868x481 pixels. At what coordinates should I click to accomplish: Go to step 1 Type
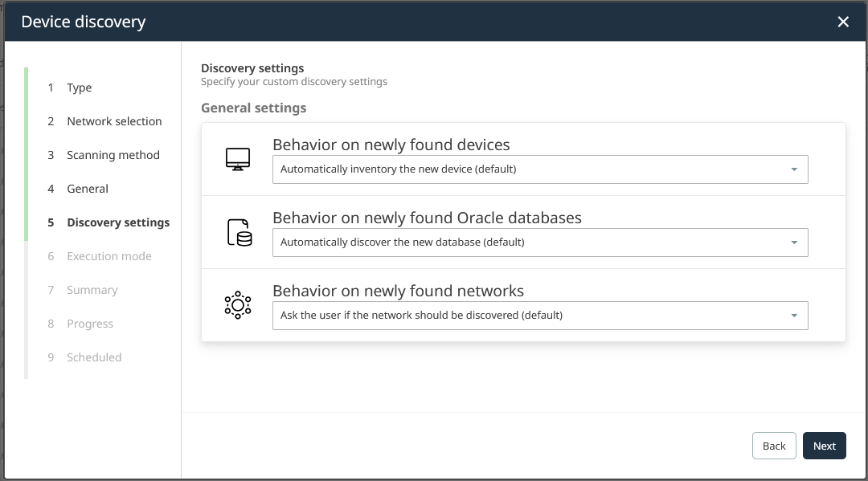[x=79, y=88]
